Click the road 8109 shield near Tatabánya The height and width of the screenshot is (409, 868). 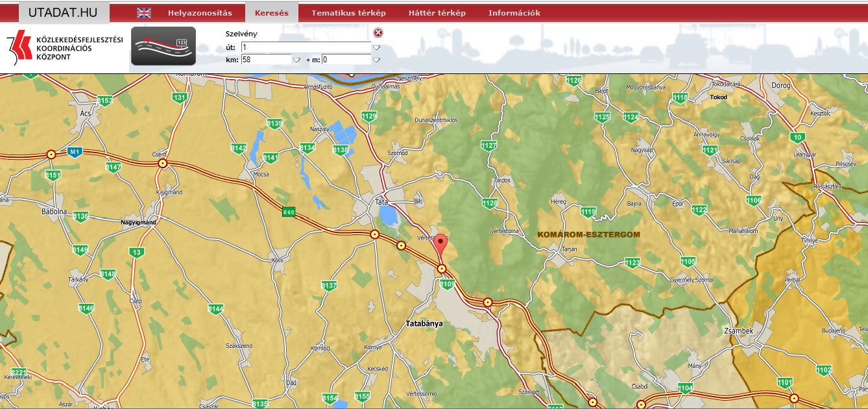(x=448, y=284)
